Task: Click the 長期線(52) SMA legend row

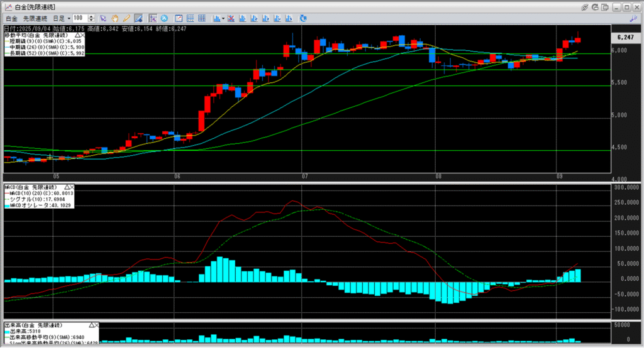Action: click(x=45, y=53)
